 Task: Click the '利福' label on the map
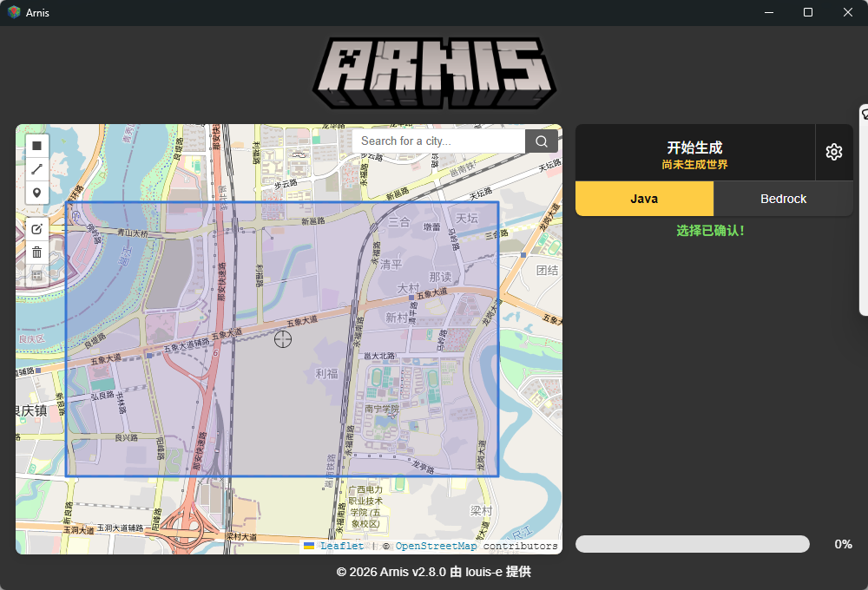pos(326,374)
